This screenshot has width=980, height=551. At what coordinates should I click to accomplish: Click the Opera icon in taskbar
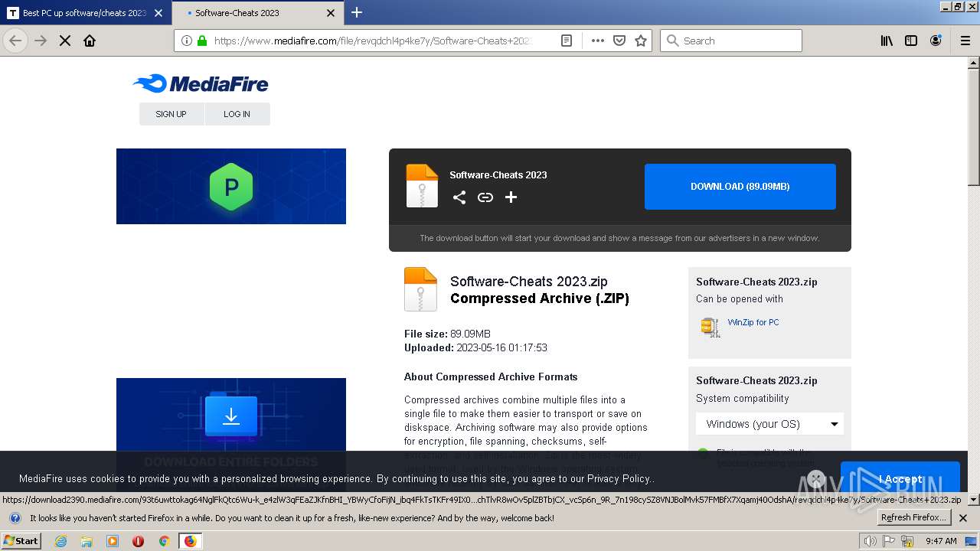coord(138,541)
